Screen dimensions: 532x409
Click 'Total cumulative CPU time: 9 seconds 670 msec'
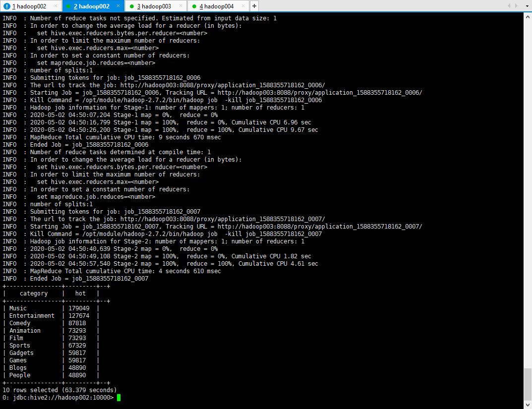[x=143, y=137]
